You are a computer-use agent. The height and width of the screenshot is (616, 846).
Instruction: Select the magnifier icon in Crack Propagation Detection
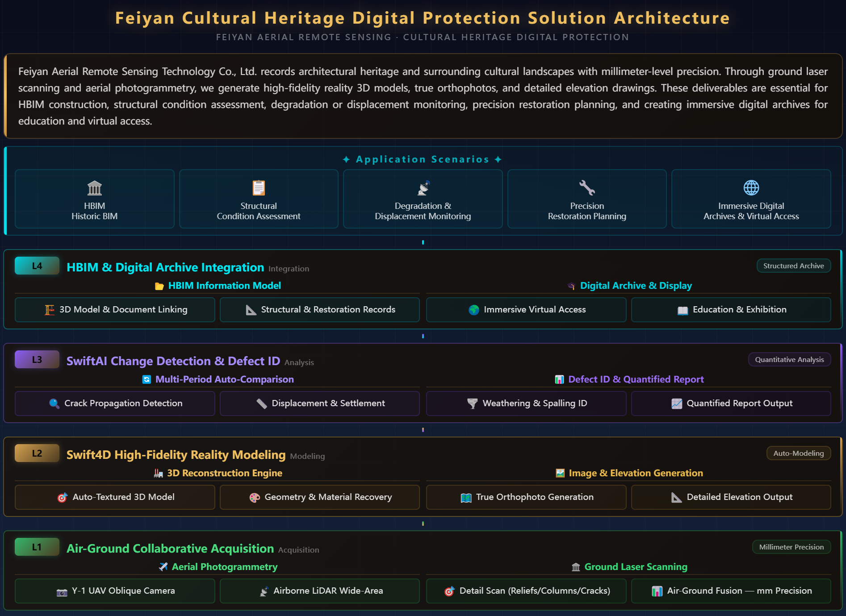(54, 404)
